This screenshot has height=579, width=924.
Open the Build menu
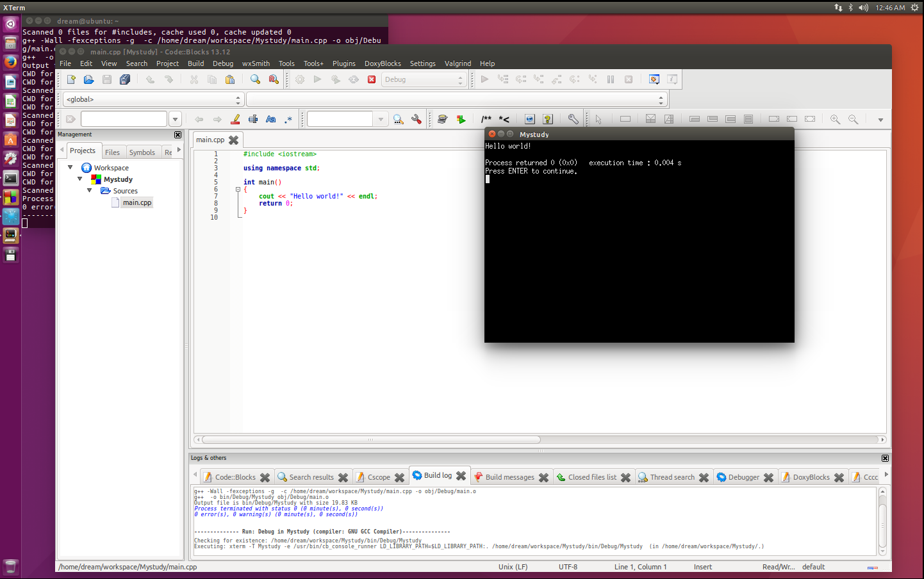click(196, 63)
